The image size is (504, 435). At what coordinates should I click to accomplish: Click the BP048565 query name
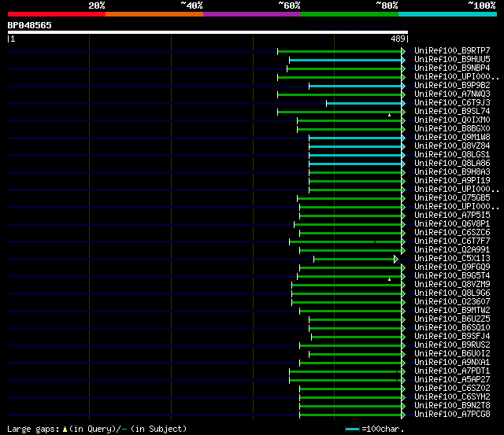30,25
